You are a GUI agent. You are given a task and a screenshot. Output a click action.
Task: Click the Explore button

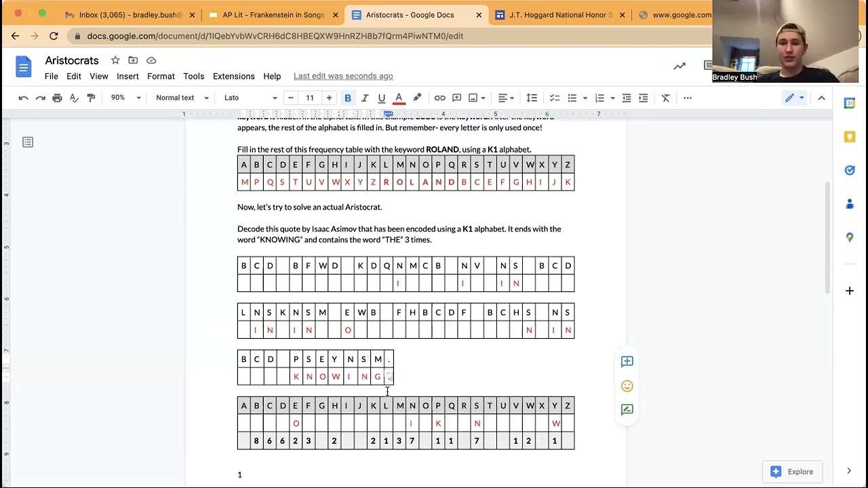(x=791, y=472)
